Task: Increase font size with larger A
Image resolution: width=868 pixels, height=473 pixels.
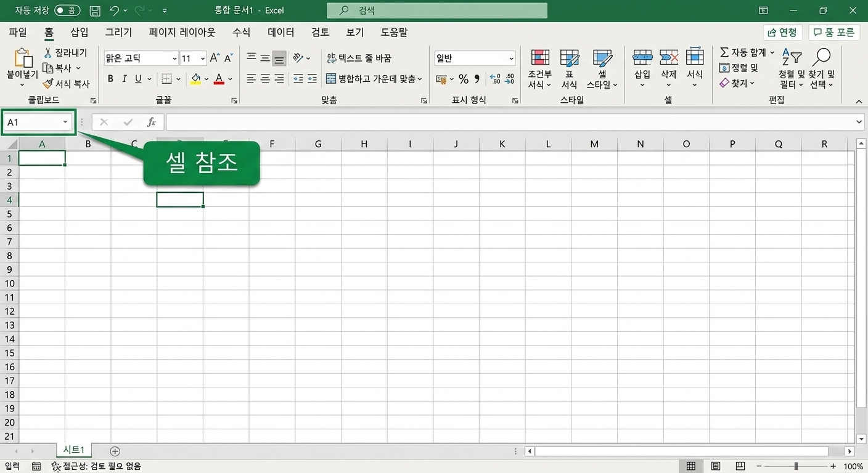Action: pos(215,58)
